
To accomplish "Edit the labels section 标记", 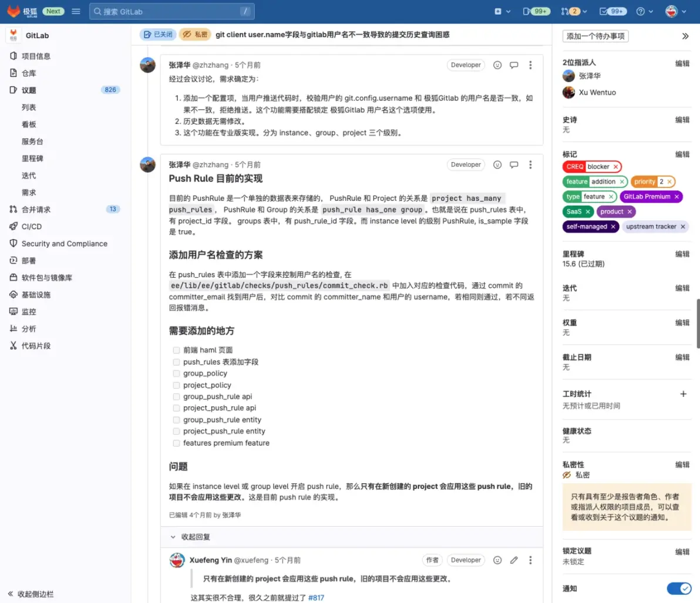I will tap(682, 154).
